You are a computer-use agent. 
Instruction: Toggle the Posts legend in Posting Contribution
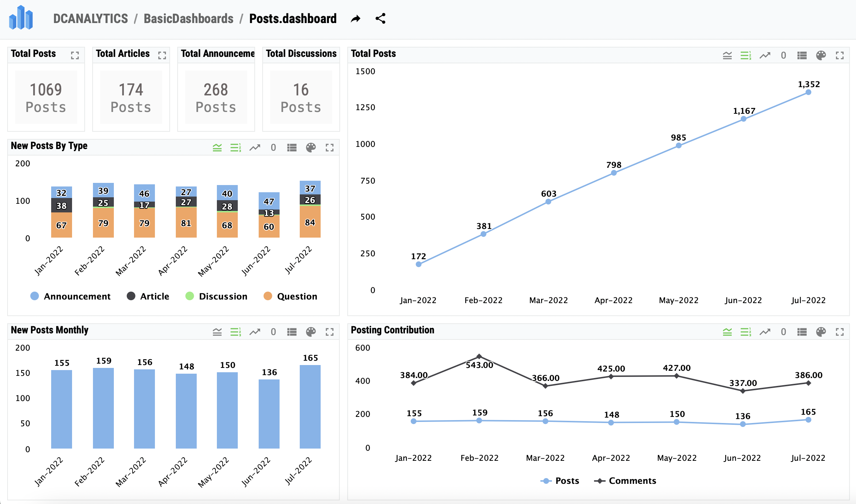pos(560,481)
